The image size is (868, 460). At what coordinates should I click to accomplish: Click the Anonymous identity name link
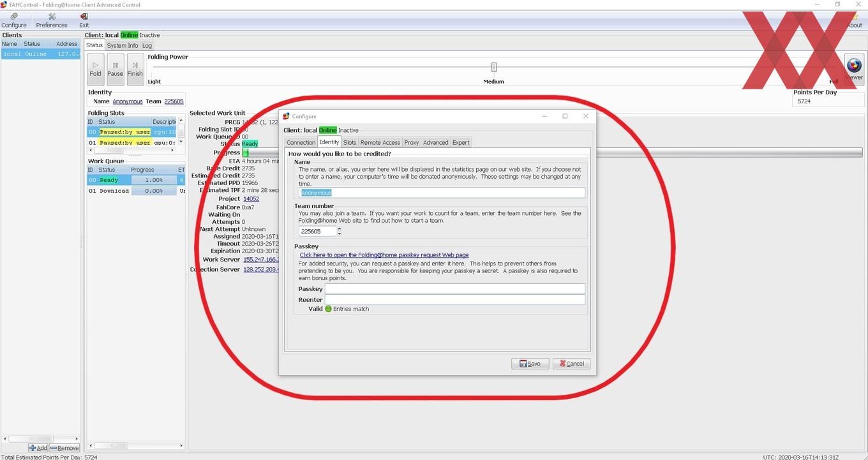pyautogui.click(x=128, y=101)
